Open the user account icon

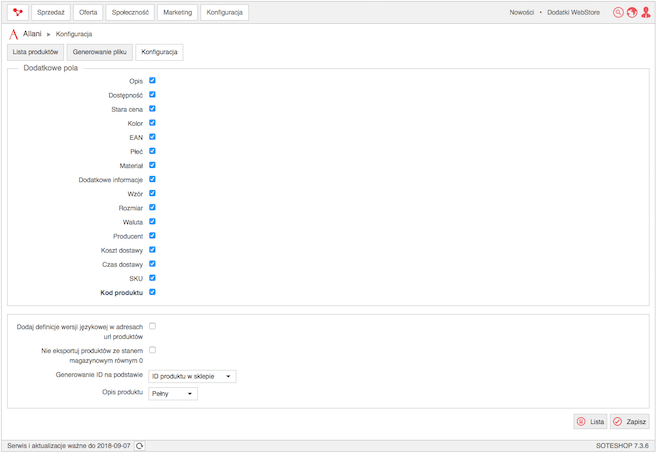646,13
